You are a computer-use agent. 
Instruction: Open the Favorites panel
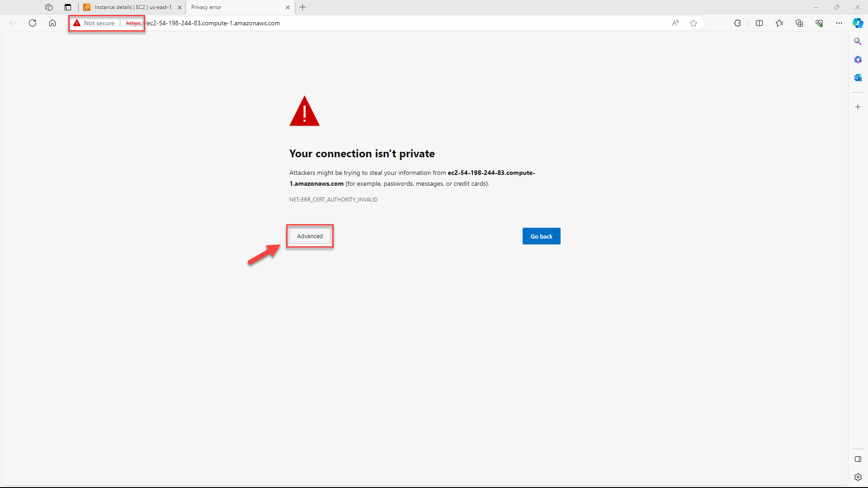click(779, 23)
